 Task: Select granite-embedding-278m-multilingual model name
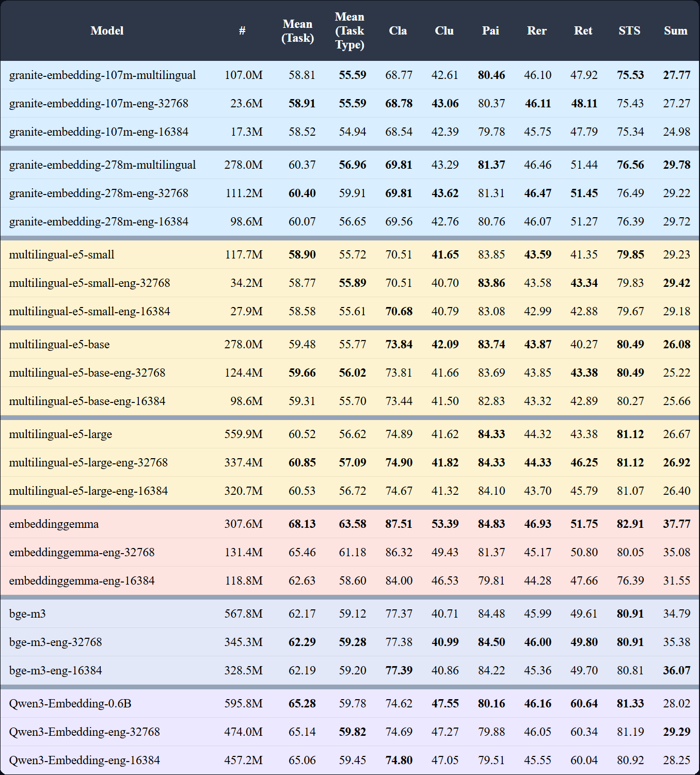pos(103,165)
